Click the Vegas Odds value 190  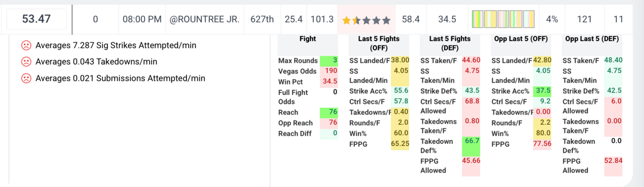point(331,71)
